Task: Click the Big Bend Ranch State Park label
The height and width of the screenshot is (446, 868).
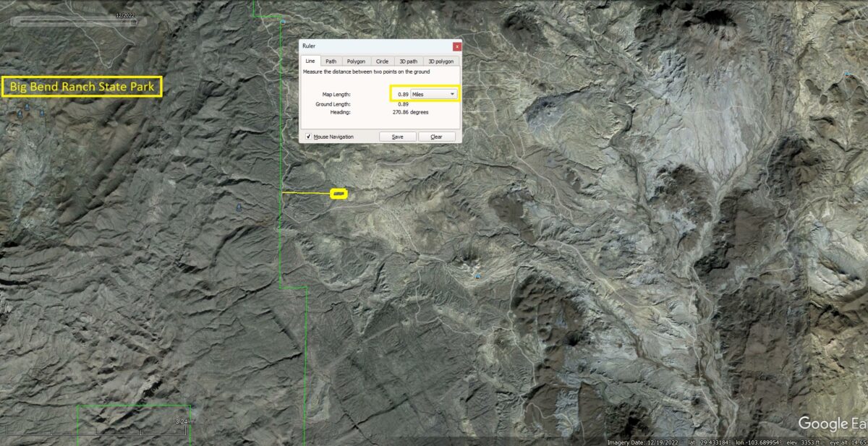Action: pos(82,87)
